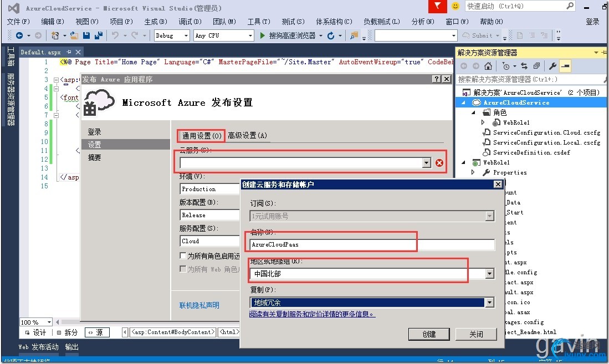Click the help question mark in publish dialog
The image size is (609, 364).
[x=437, y=79]
